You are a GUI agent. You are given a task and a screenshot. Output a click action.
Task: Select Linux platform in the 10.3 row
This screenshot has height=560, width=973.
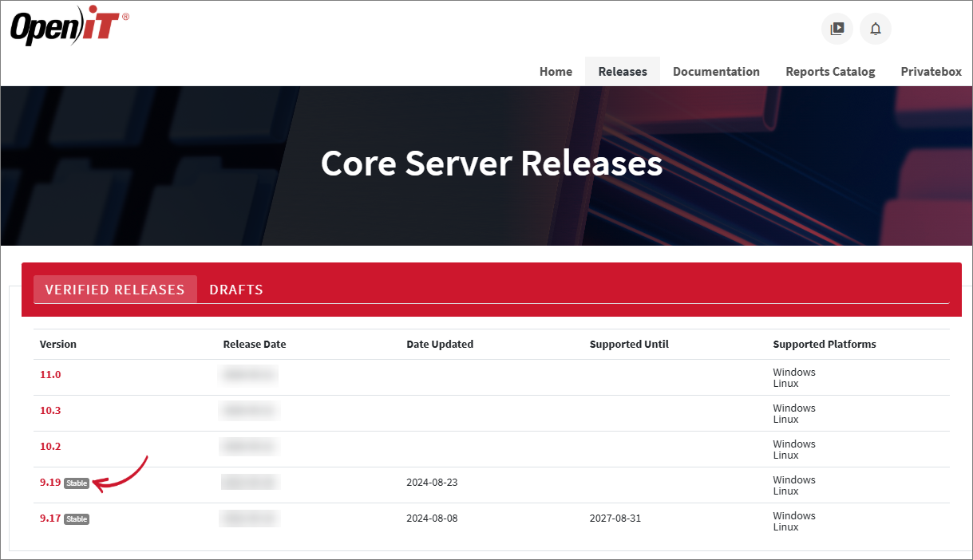click(786, 419)
